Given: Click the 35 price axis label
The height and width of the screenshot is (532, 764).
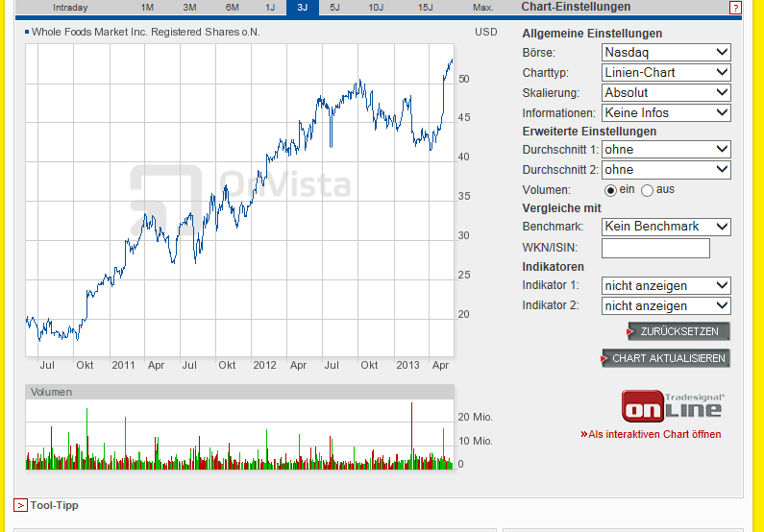Looking at the screenshot, I should [x=464, y=196].
